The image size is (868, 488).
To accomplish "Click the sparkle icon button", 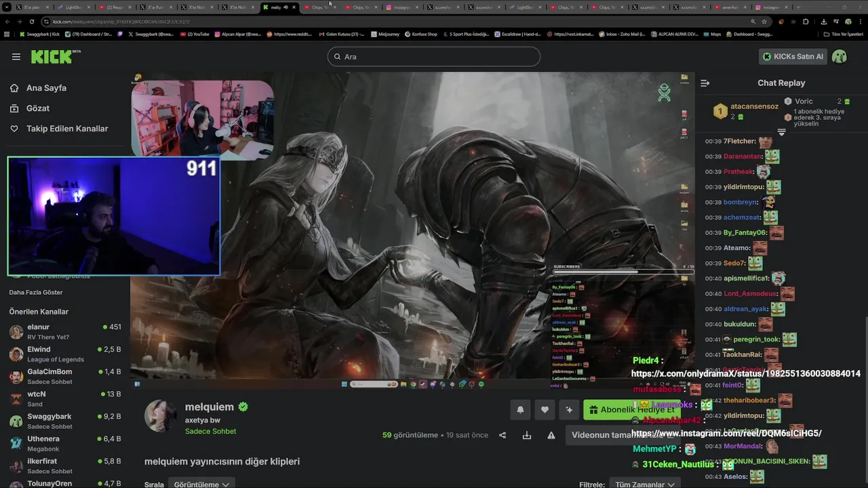I will (569, 409).
